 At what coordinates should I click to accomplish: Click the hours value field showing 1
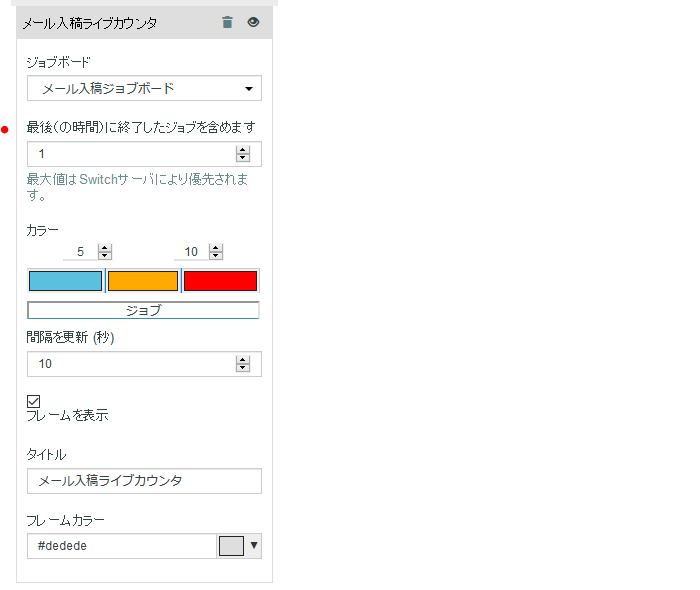tap(130, 154)
